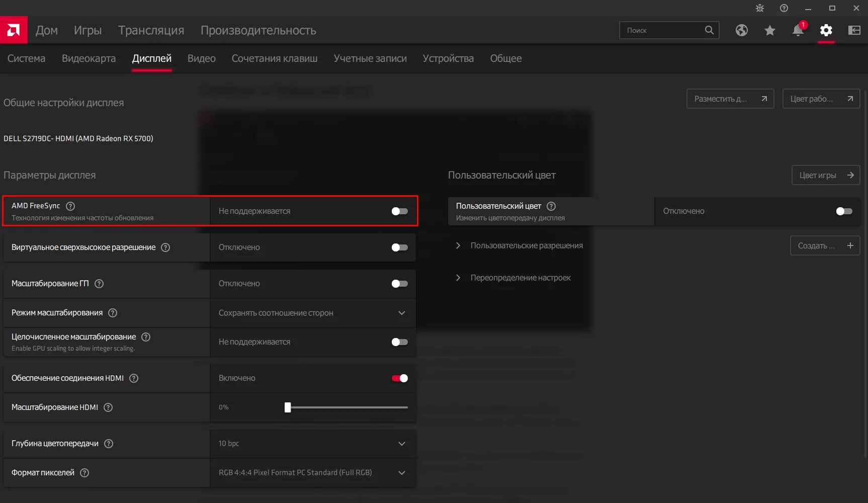Switch to Видео settings tab
Viewport: 868px width, 503px height.
202,58
